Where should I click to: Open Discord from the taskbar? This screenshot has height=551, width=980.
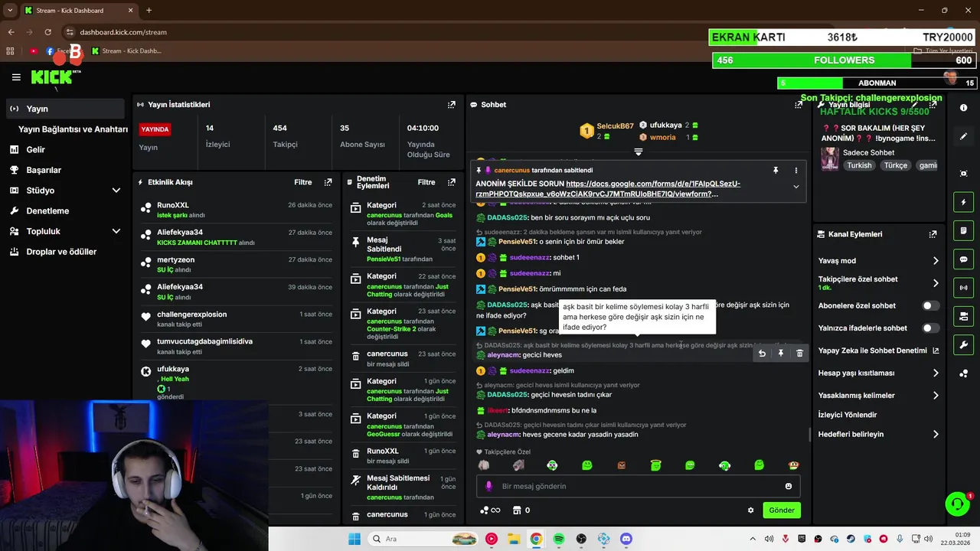tap(626, 539)
